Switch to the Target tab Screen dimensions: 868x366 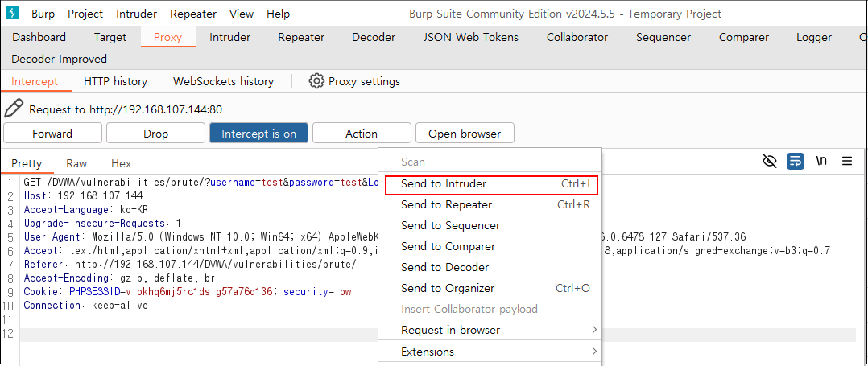(x=110, y=37)
